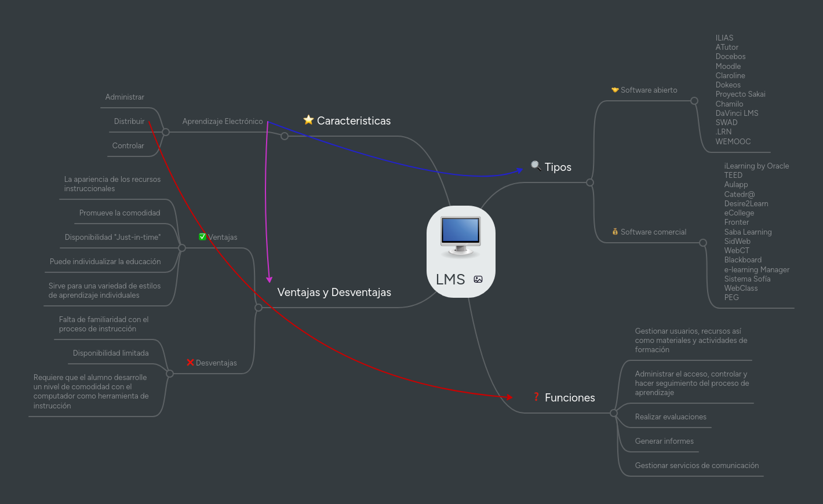Click the red X icon next to Desventajas

191,362
